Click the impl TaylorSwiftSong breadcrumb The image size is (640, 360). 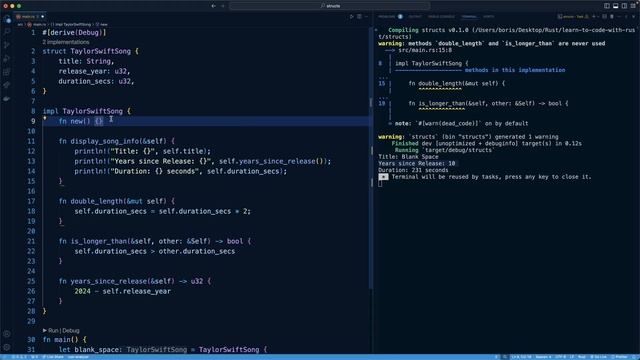pyautogui.click(x=71, y=24)
